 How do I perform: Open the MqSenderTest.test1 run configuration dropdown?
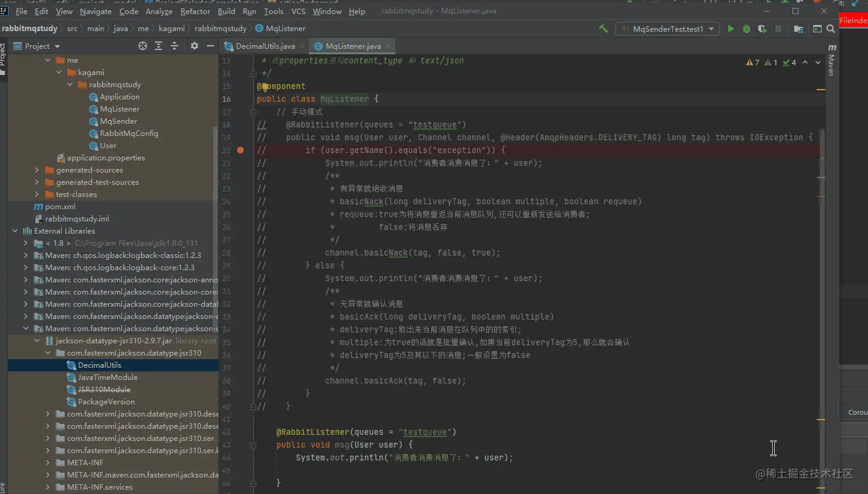coord(711,28)
